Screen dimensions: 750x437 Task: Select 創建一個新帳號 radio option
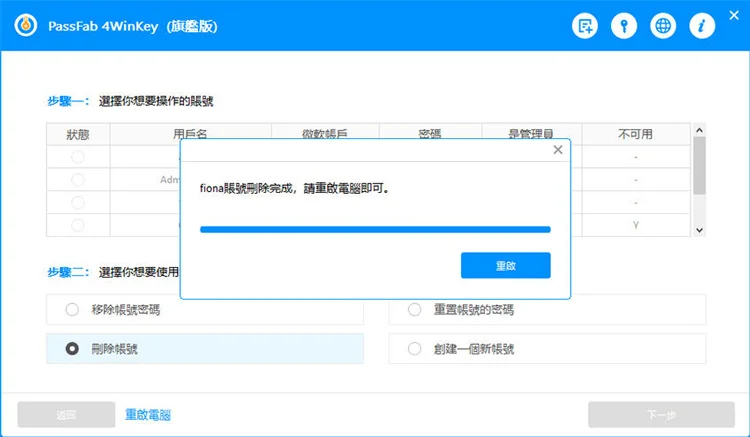(415, 349)
